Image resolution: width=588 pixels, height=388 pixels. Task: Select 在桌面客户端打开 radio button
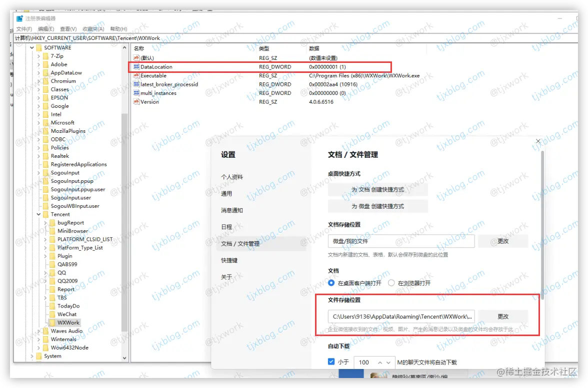tap(332, 282)
